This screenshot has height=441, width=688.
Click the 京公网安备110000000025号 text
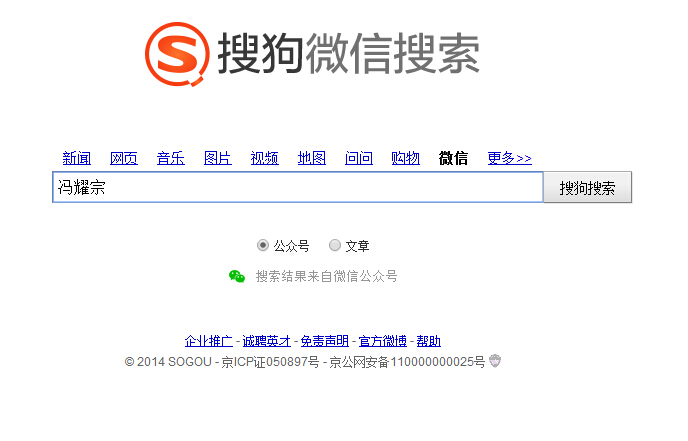[407, 362]
